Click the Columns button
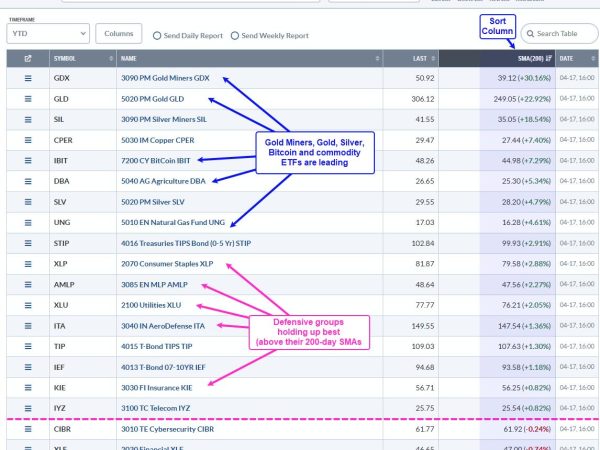This screenshot has width=600, height=450. point(119,34)
